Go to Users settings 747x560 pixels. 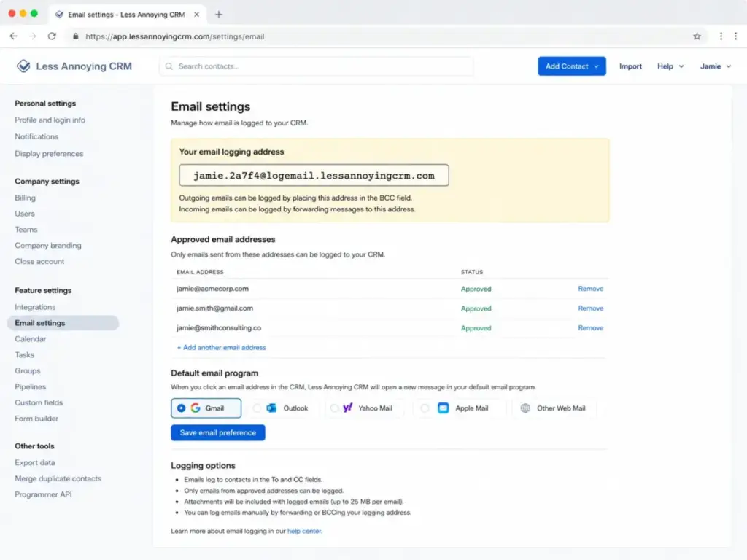tap(25, 214)
